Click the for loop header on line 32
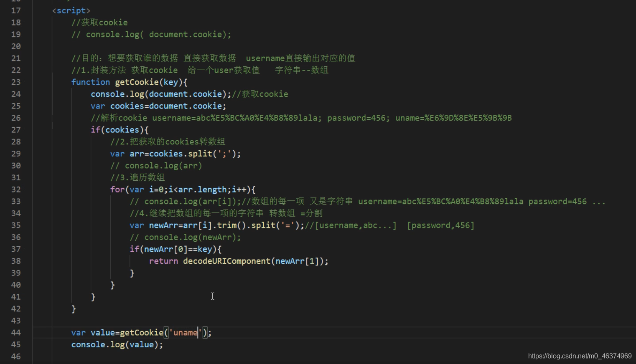The image size is (636, 364). point(183,190)
